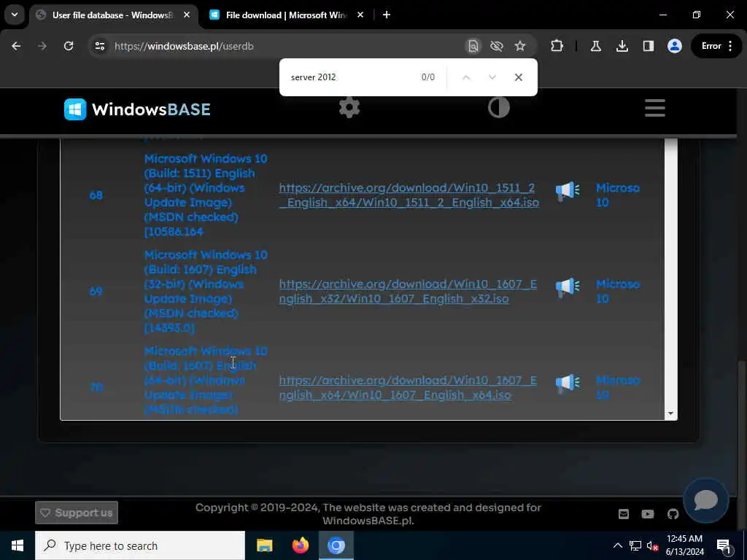
Task: Open Win10_1607_English_x64.iso archive link
Action: coord(408,388)
